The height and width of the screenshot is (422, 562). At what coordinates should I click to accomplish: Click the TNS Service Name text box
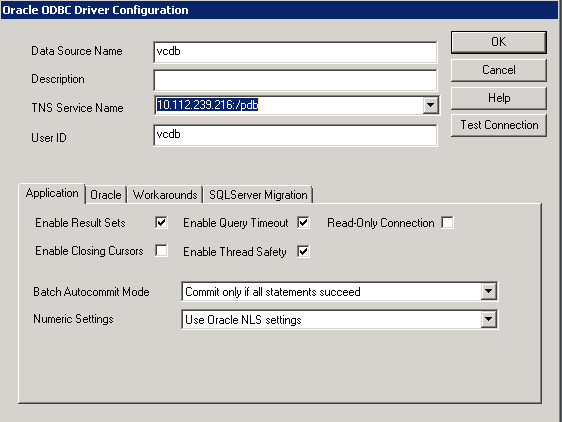click(x=289, y=105)
